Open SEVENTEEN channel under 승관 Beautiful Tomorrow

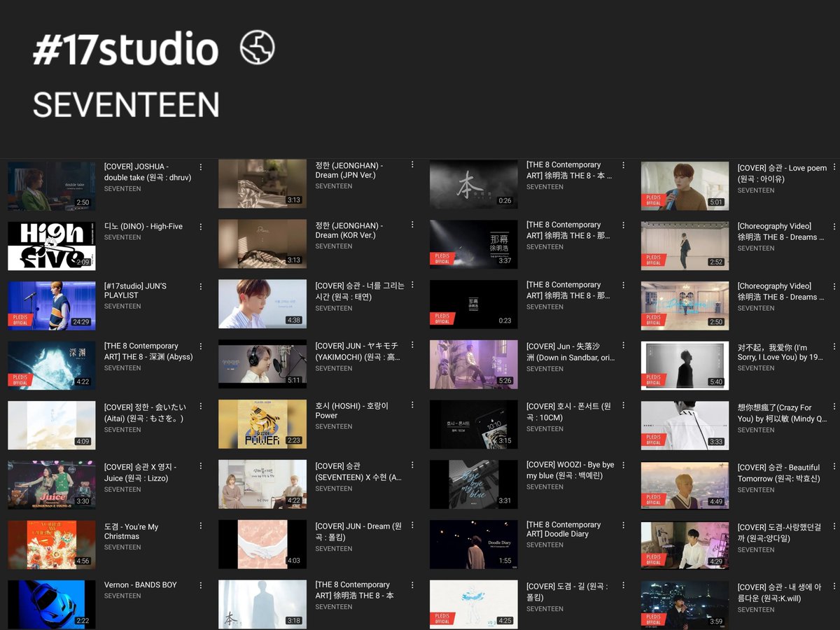(756, 489)
